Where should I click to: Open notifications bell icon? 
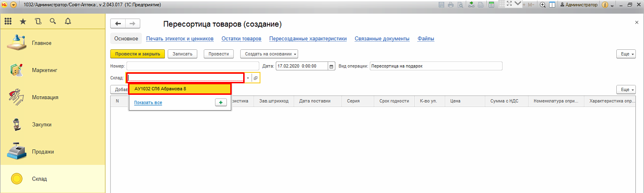(x=67, y=22)
